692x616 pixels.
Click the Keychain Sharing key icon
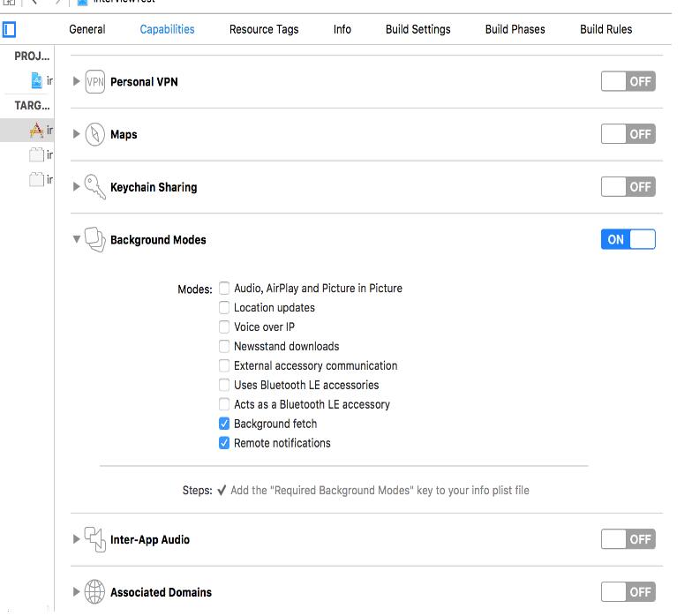pos(94,187)
